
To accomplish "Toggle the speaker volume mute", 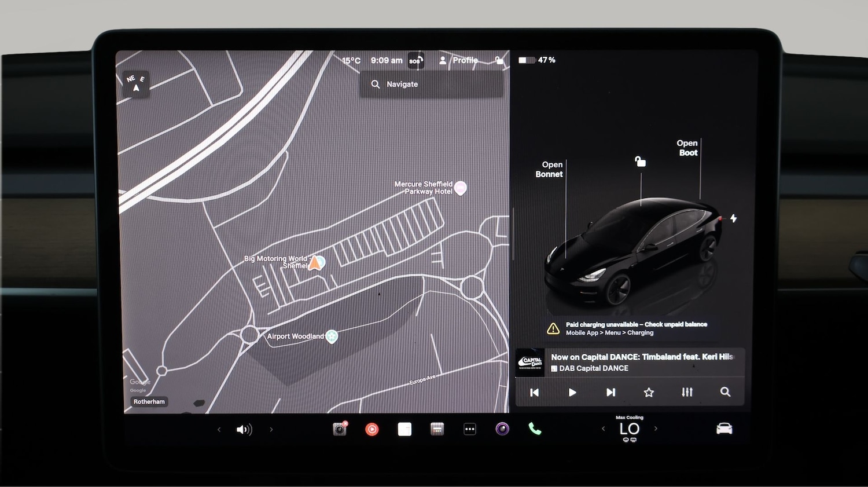I will point(245,429).
